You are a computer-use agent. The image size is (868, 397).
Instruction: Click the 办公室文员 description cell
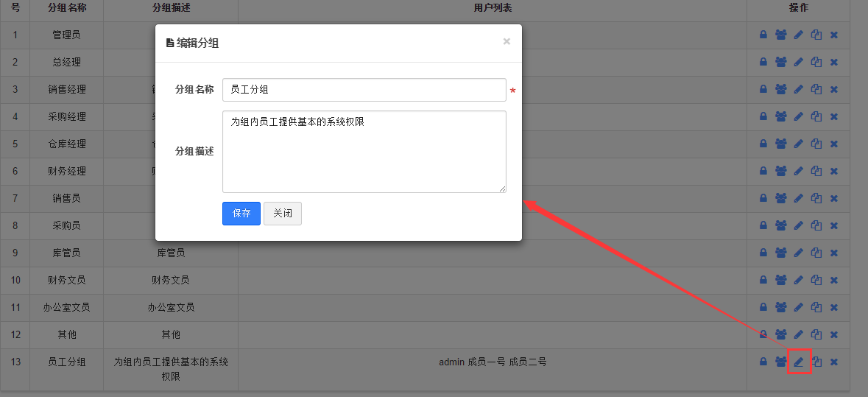click(171, 307)
